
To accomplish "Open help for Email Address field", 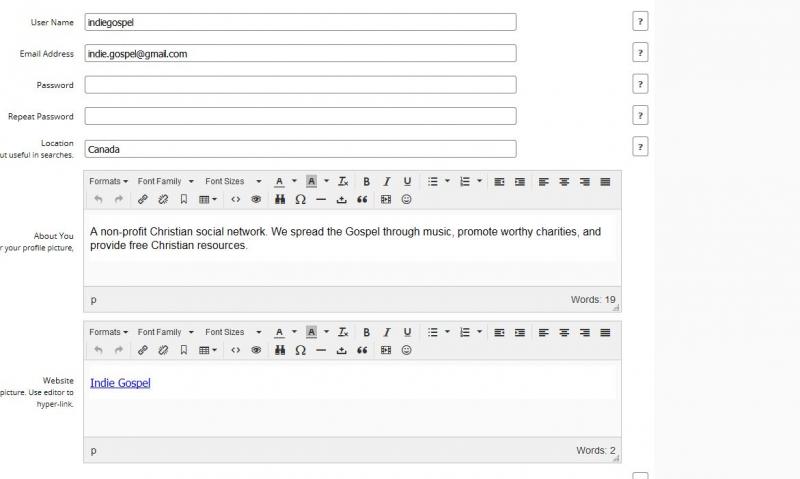I will point(640,53).
